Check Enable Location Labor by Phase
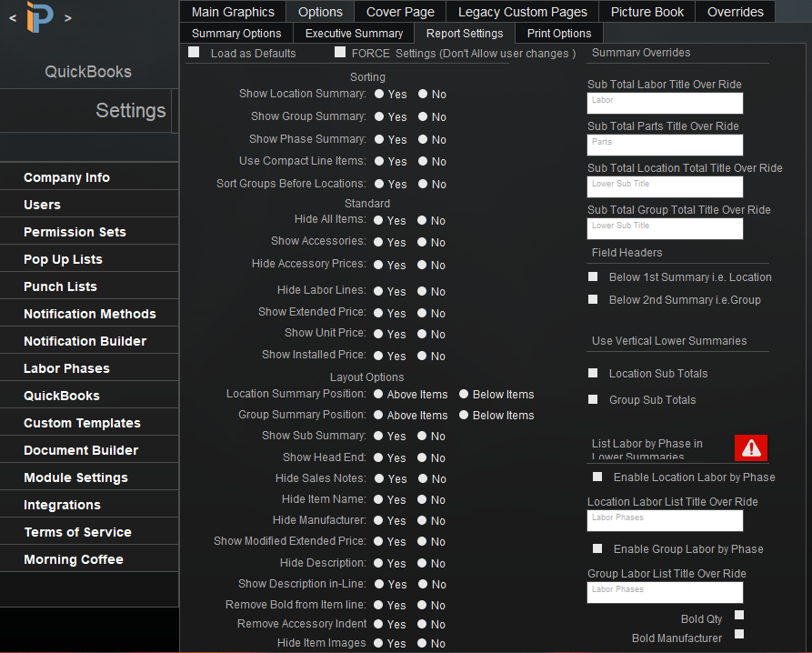812x653 pixels. [x=597, y=477]
